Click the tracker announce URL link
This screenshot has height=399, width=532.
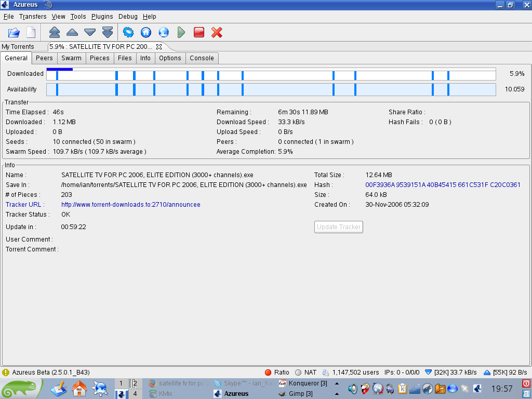point(130,205)
